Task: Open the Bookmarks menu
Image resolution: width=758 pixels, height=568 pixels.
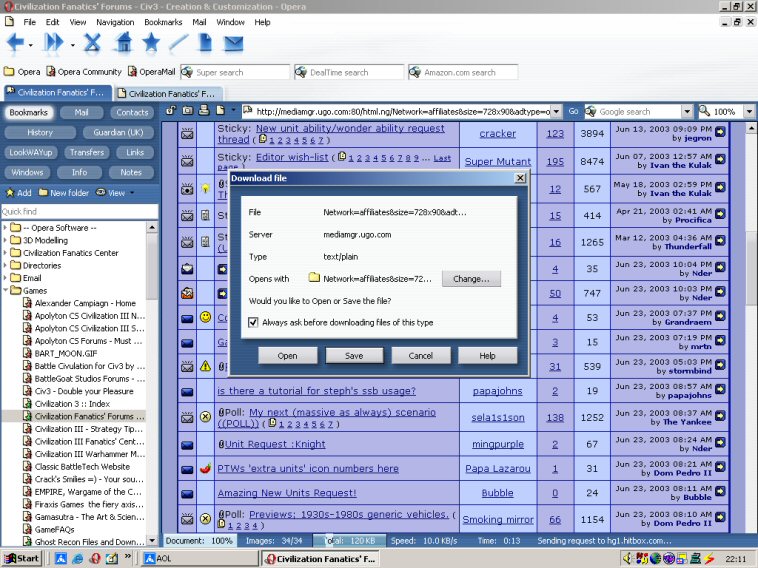Action: tap(163, 22)
